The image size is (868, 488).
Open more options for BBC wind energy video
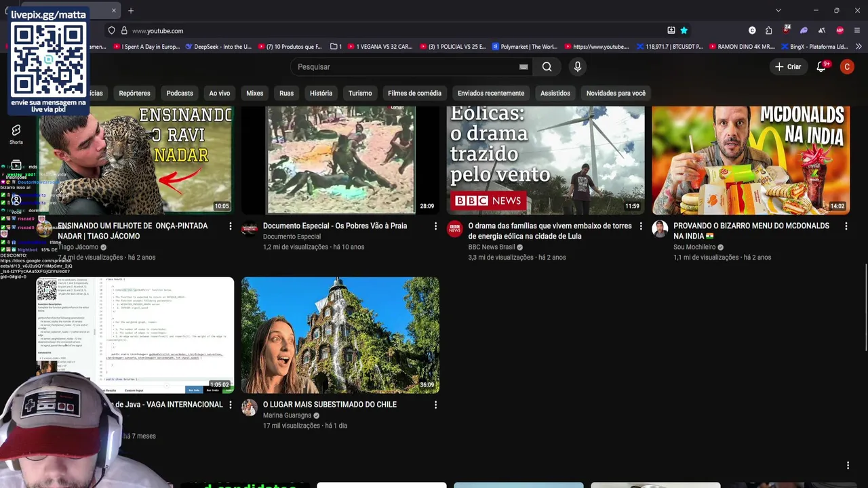pos(641,226)
